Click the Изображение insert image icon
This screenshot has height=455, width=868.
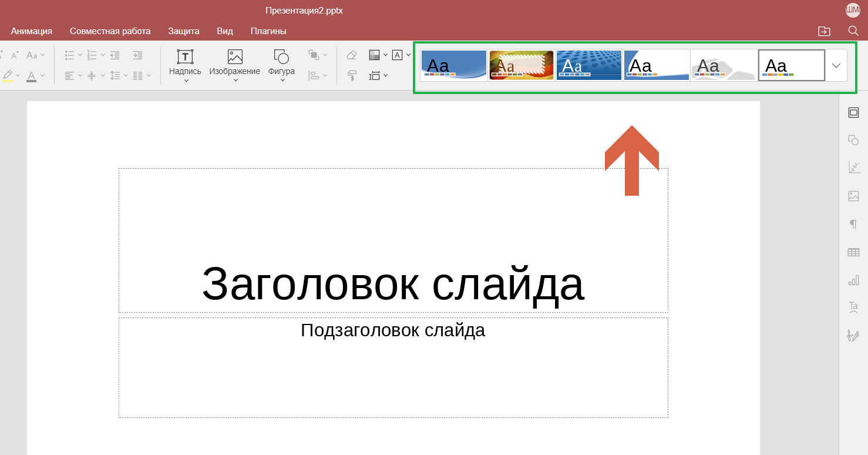(235, 57)
